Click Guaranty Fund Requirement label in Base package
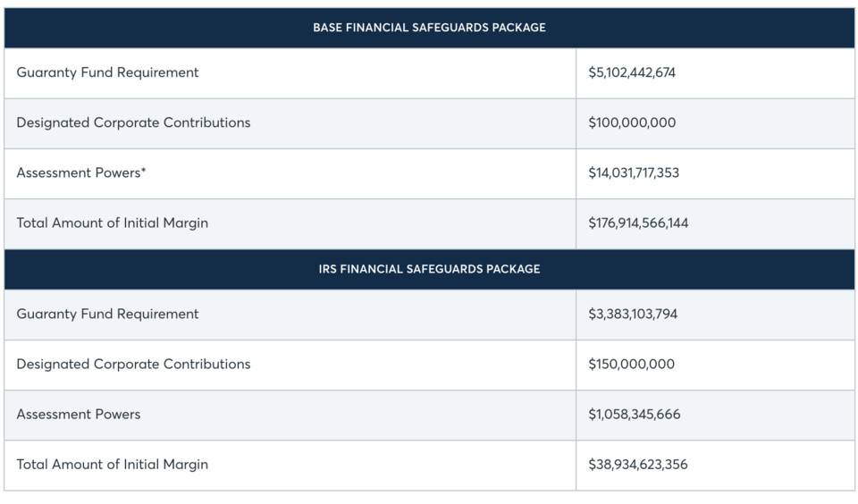Viewport: 858px width, 504px height. point(107,72)
